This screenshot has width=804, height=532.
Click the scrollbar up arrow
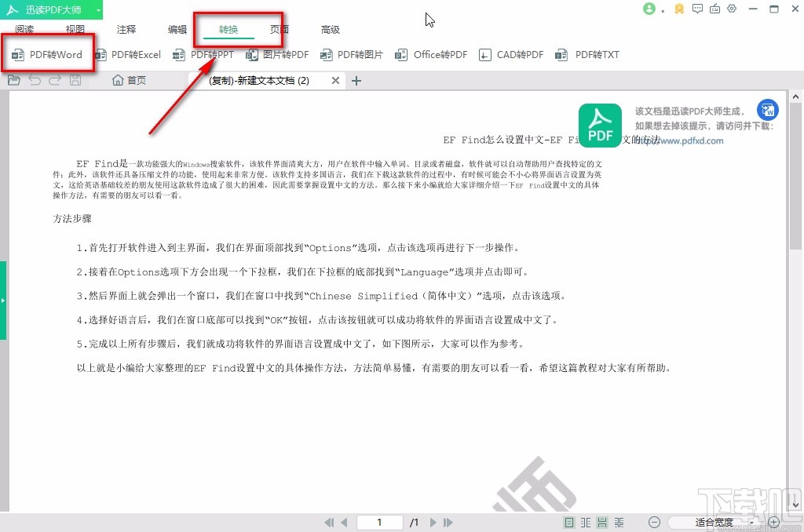click(x=795, y=97)
